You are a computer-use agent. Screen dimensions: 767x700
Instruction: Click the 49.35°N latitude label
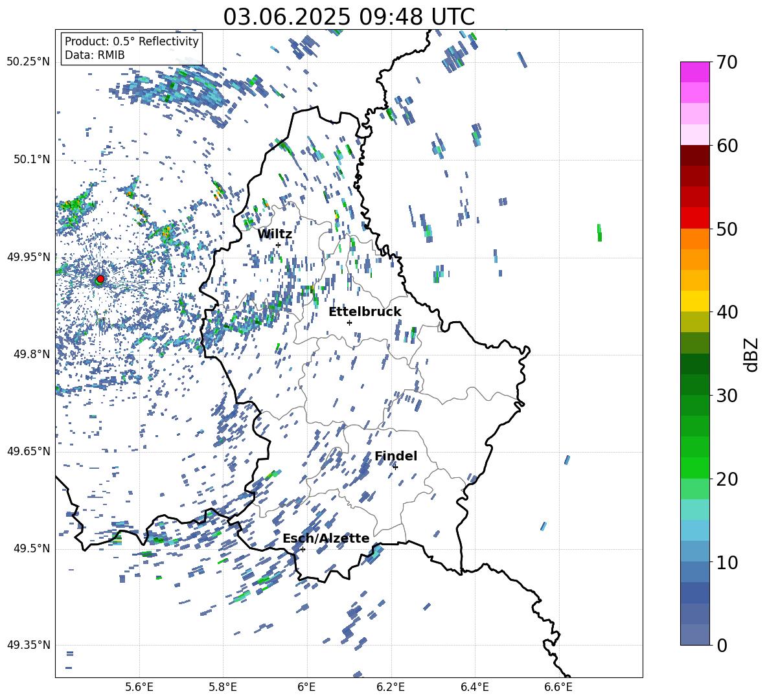[x=29, y=645]
